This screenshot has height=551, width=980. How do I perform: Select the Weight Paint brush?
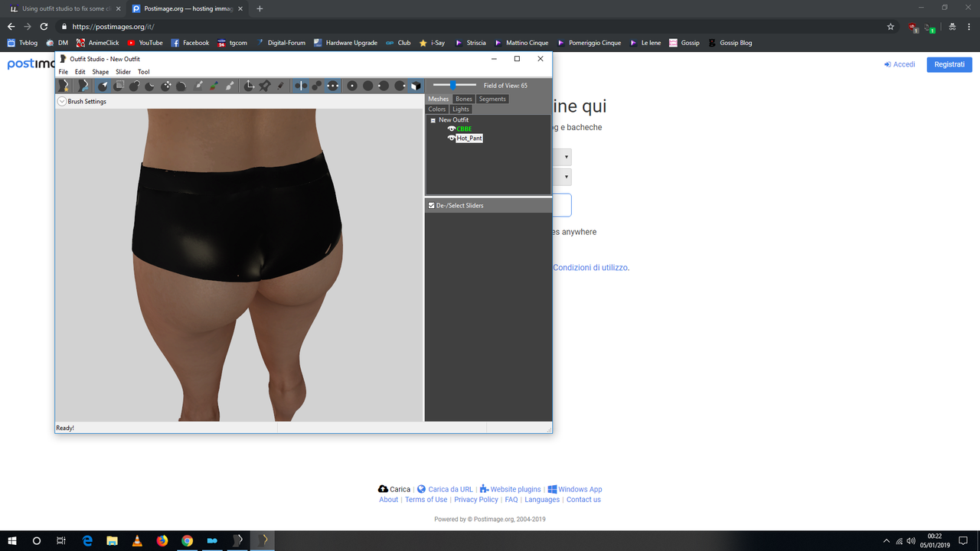click(x=198, y=86)
